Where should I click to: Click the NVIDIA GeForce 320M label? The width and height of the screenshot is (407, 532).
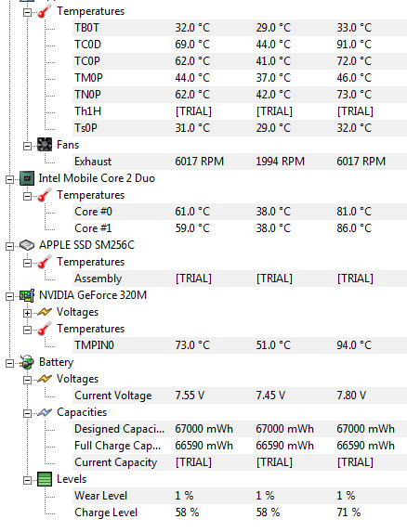tap(93, 295)
